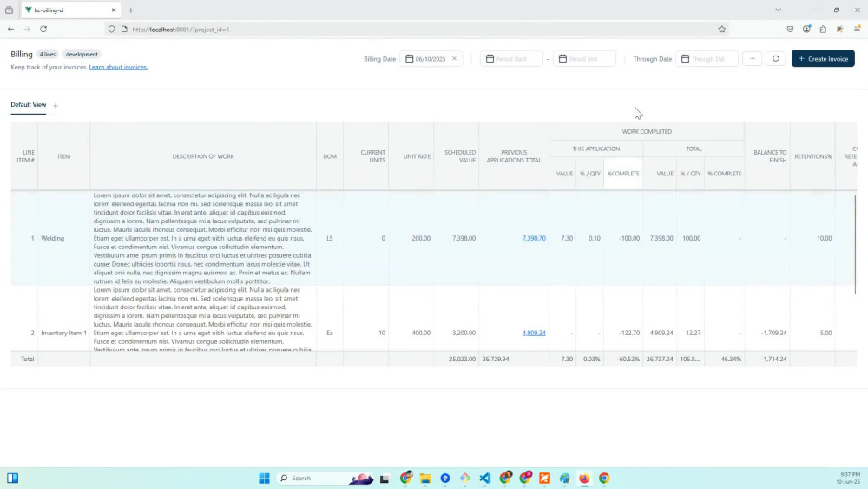The image size is (868, 489).
Task: Click the SCHEDULED VALUE column header
Action: point(457,156)
